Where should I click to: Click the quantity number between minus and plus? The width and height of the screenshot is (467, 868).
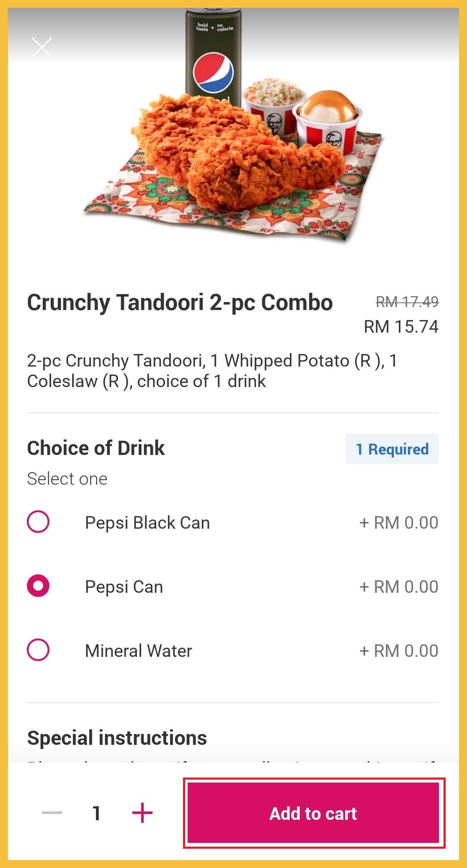click(x=97, y=813)
